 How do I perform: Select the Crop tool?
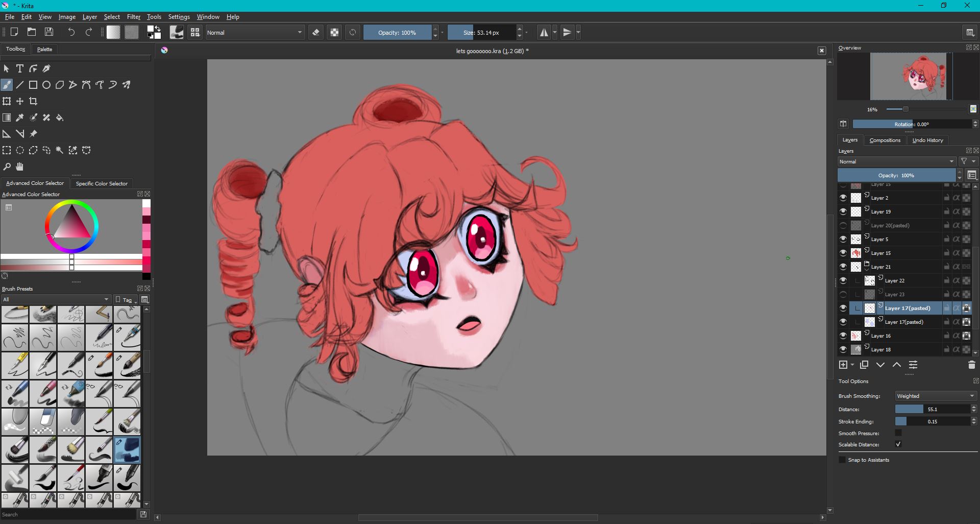click(33, 101)
